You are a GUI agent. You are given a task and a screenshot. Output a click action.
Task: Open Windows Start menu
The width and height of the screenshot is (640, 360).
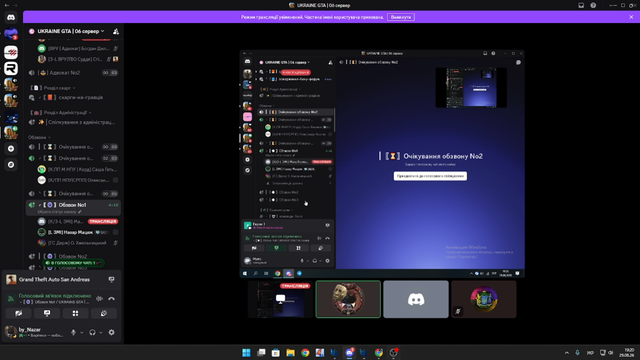click(x=246, y=353)
